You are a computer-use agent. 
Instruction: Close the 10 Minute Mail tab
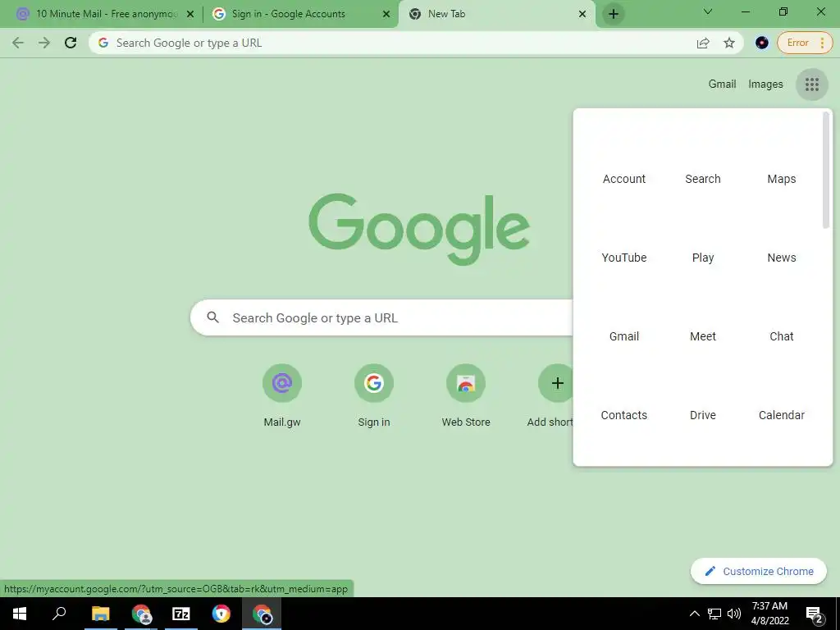click(190, 14)
